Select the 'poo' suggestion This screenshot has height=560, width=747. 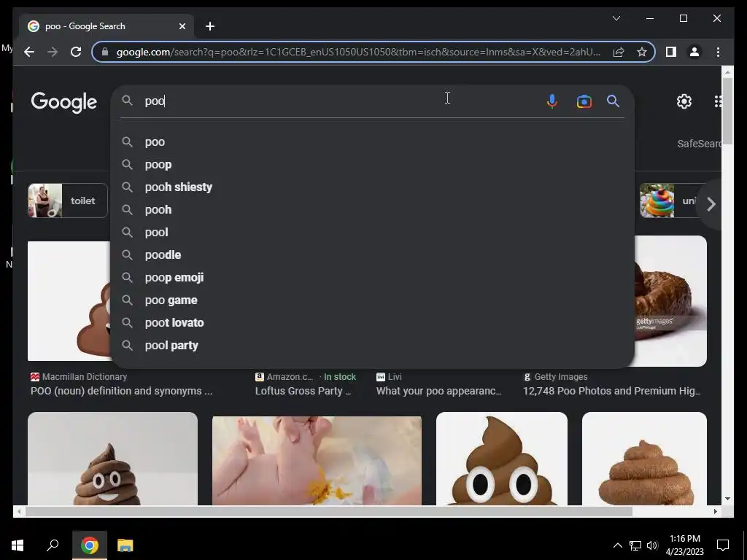pos(372,142)
